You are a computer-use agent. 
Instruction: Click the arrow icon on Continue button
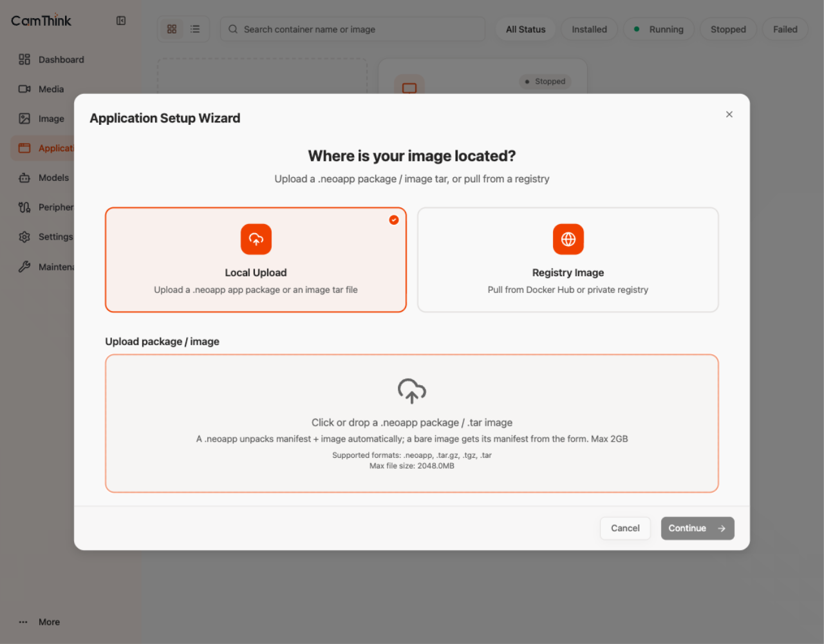(722, 528)
